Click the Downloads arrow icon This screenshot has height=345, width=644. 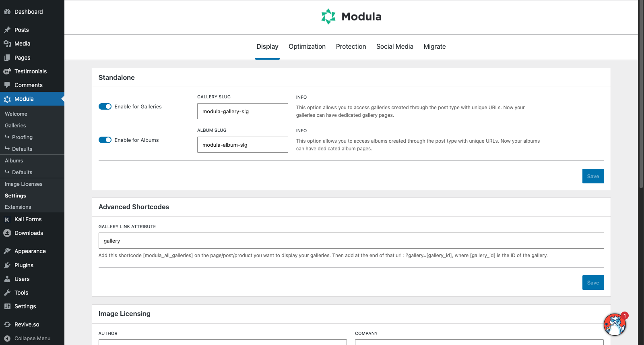7,233
